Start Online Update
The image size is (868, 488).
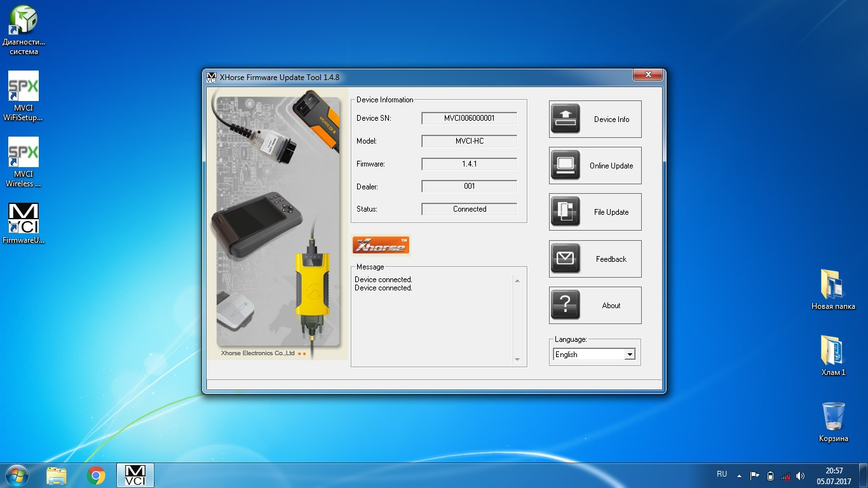coord(595,166)
